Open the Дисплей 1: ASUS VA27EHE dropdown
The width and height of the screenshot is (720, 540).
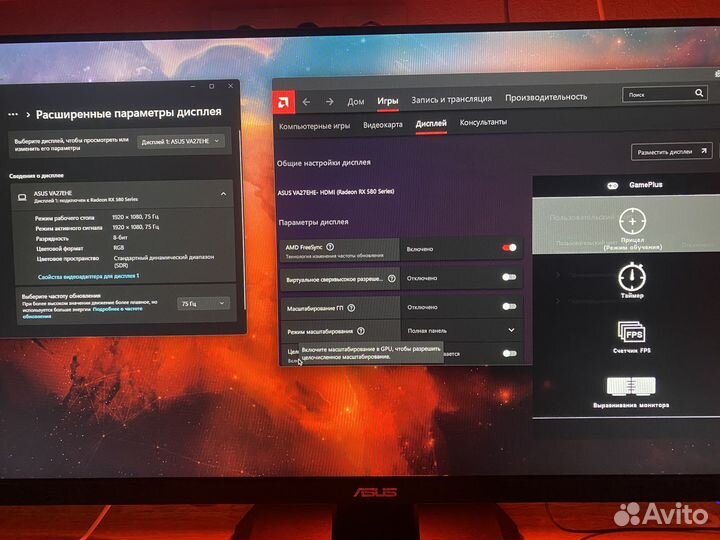pyautogui.click(x=180, y=141)
